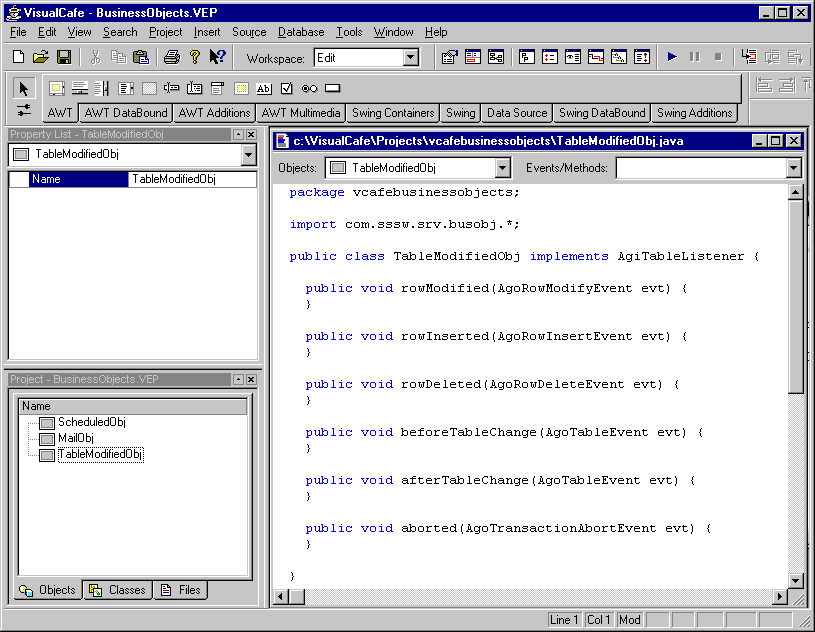Pick the radio button component icon

click(309, 89)
